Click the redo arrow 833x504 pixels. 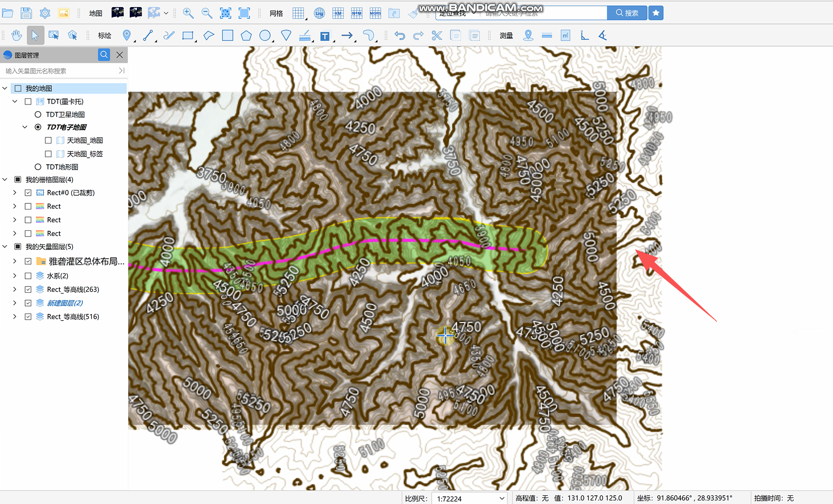coord(418,35)
